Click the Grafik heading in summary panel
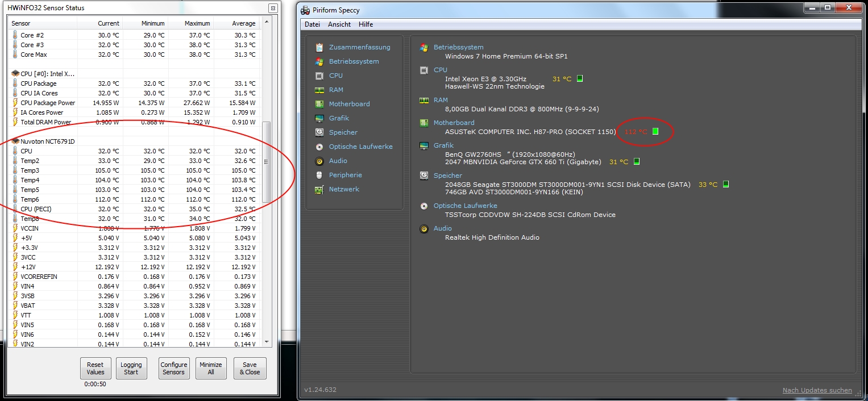868x401 pixels. tap(443, 145)
